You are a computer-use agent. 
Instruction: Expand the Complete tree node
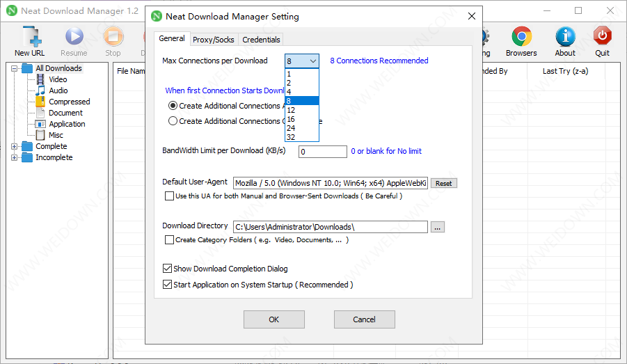coord(15,146)
